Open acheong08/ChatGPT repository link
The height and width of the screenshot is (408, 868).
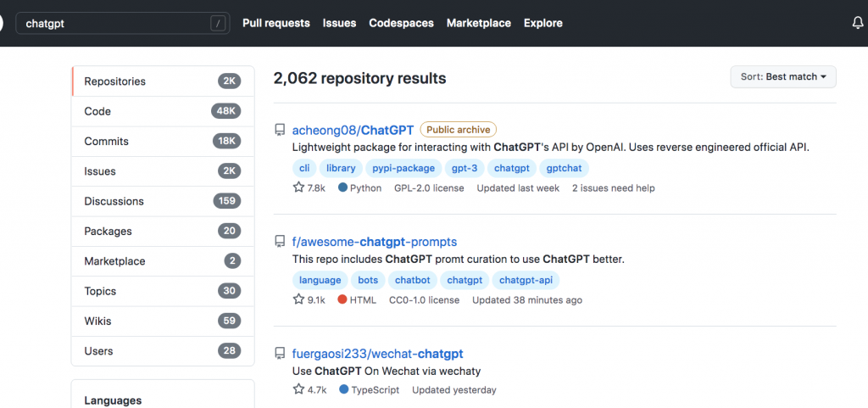click(353, 130)
